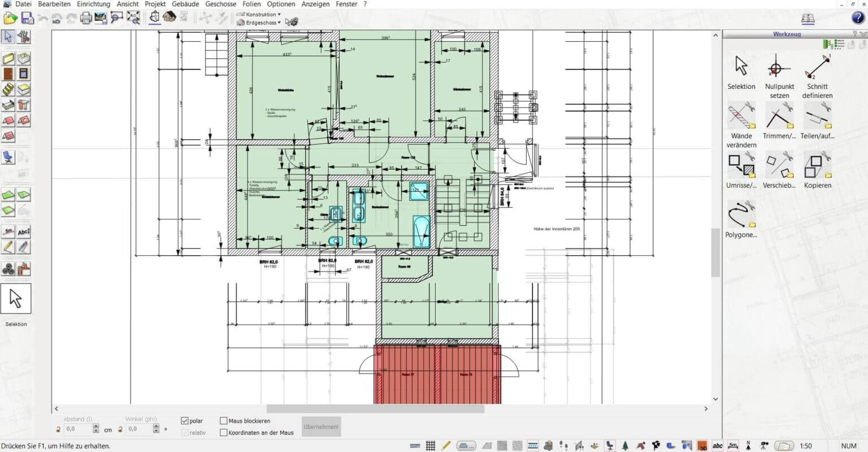Toggle 3D orange icon in status bar
This screenshot has height=452, width=868.
(x=702, y=446)
